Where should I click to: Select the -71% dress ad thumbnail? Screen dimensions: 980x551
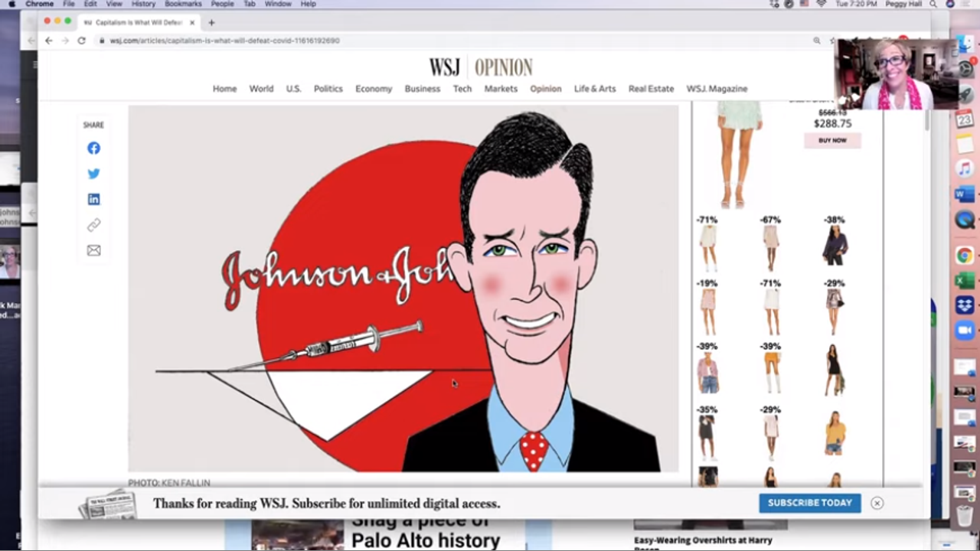coord(708,246)
